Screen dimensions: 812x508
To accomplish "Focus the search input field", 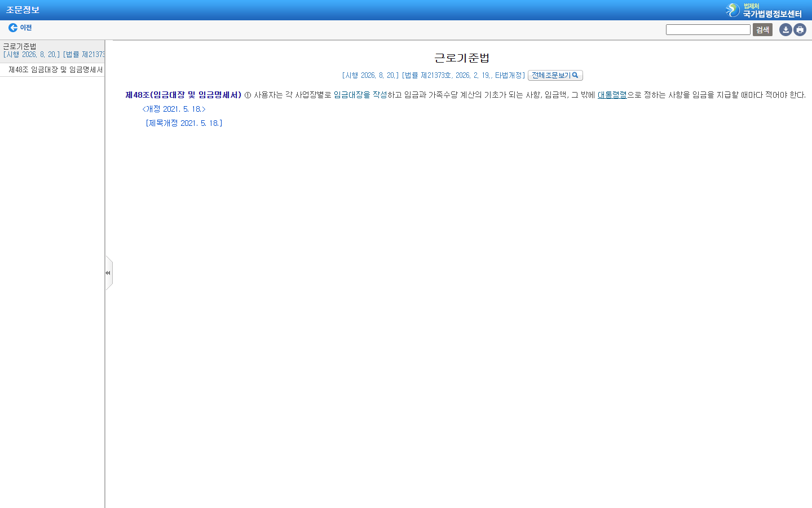I will coord(708,30).
